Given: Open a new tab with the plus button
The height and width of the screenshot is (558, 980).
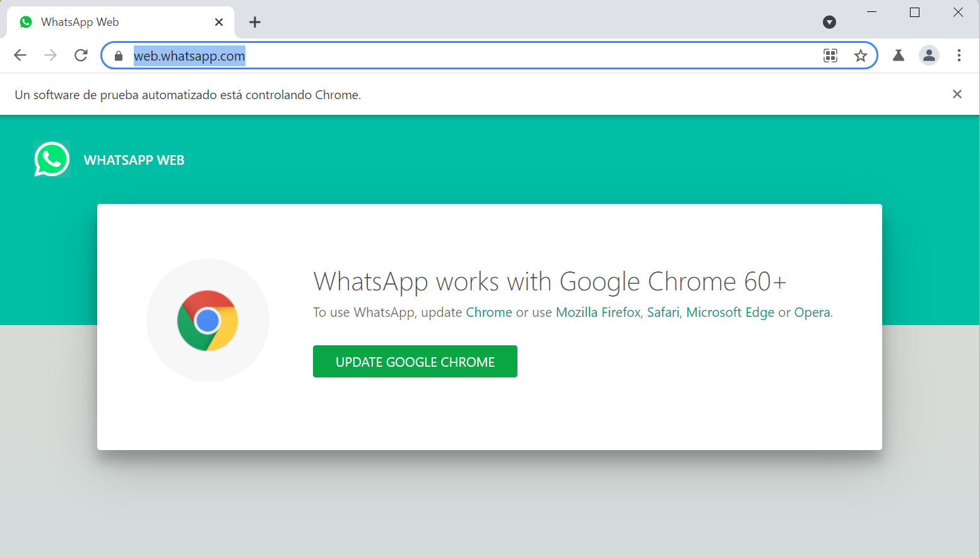Looking at the screenshot, I should point(255,22).
